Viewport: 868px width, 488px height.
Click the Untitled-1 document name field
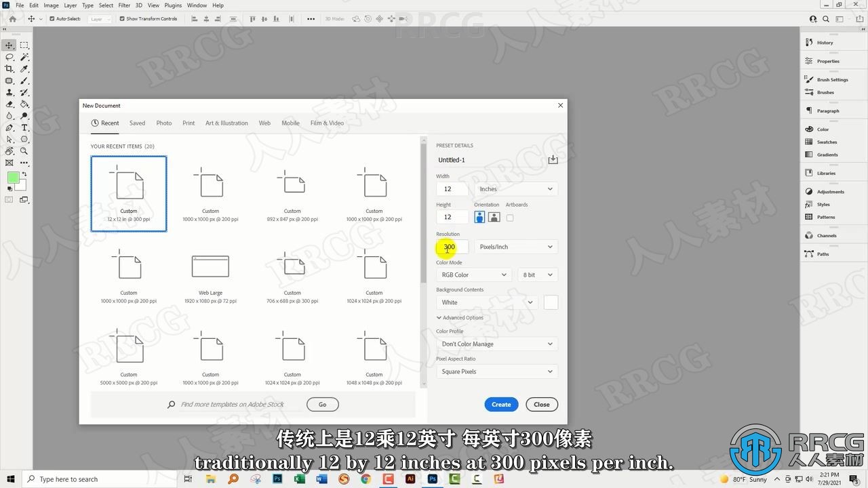[x=490, y=160]
